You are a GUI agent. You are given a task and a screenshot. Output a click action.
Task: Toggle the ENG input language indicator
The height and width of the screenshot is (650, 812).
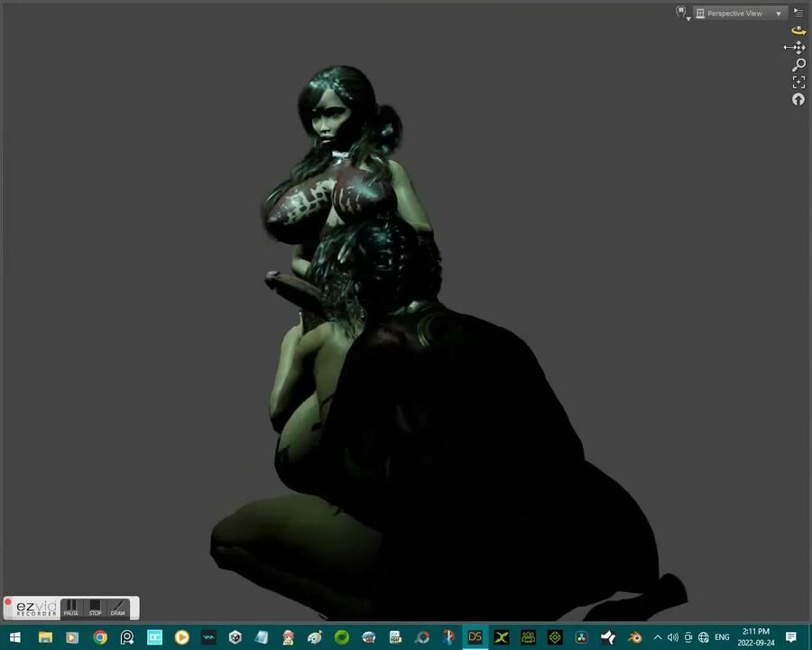pos(722,637)
